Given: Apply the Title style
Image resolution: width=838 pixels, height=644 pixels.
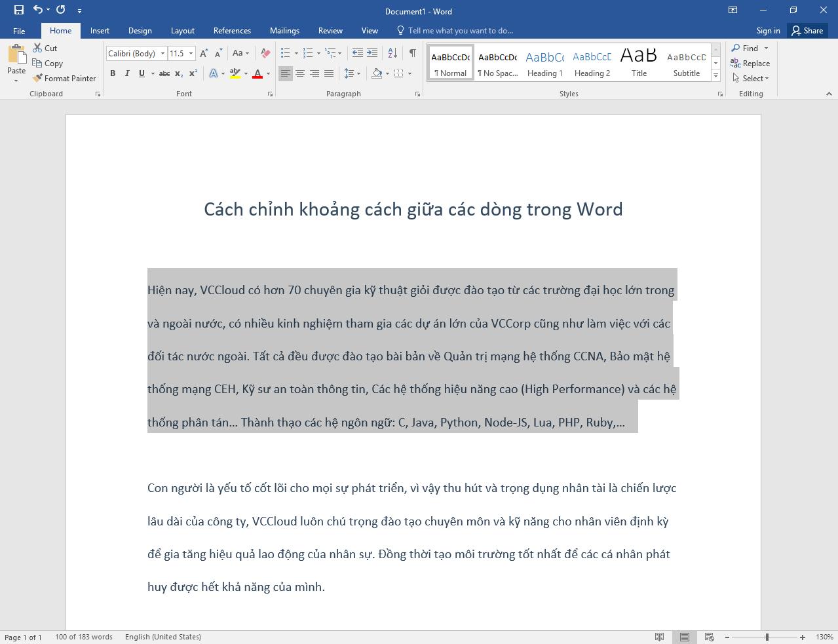Looking at the screenshot, I should click(x=639, y=63).
